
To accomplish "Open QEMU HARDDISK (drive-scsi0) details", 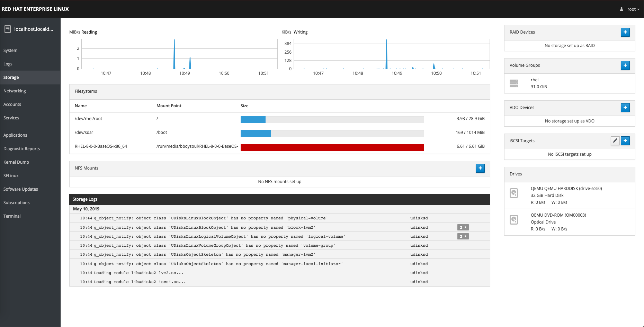I will click(x=570, y=196).
